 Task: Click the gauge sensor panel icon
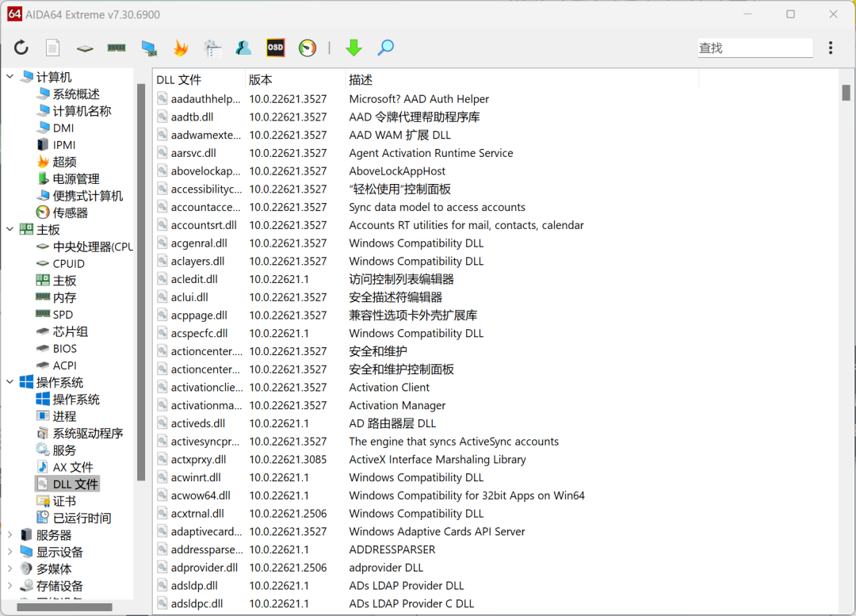[308, 48]
